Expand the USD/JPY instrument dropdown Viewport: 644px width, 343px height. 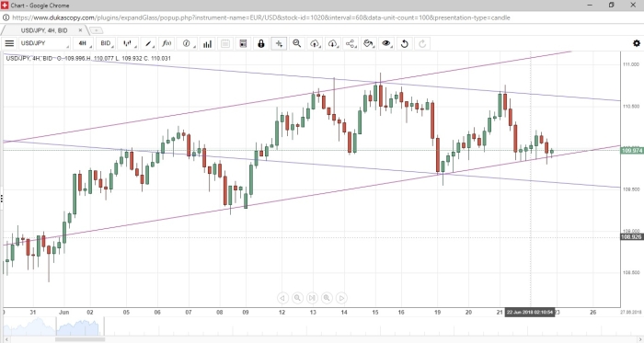point(44,43)
